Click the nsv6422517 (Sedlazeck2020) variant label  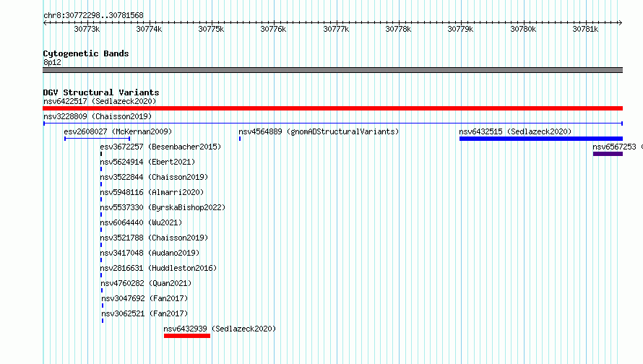point(100,101)
